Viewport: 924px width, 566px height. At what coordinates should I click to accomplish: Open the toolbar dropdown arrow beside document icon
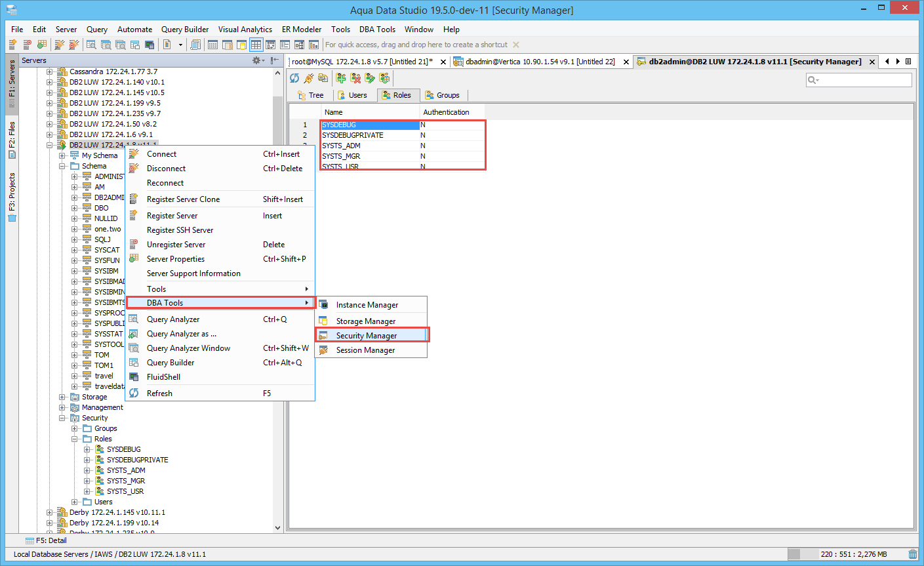[x=180, y=45]
